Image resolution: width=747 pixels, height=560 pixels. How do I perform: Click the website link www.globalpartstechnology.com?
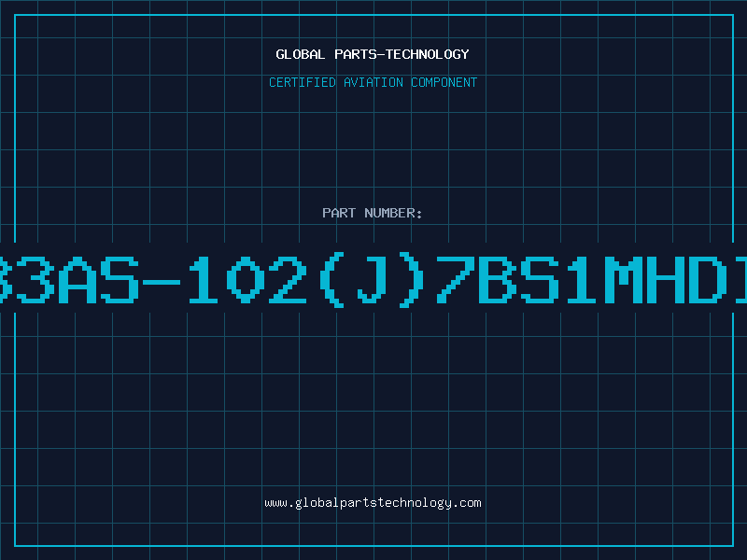tap(373, 503)
